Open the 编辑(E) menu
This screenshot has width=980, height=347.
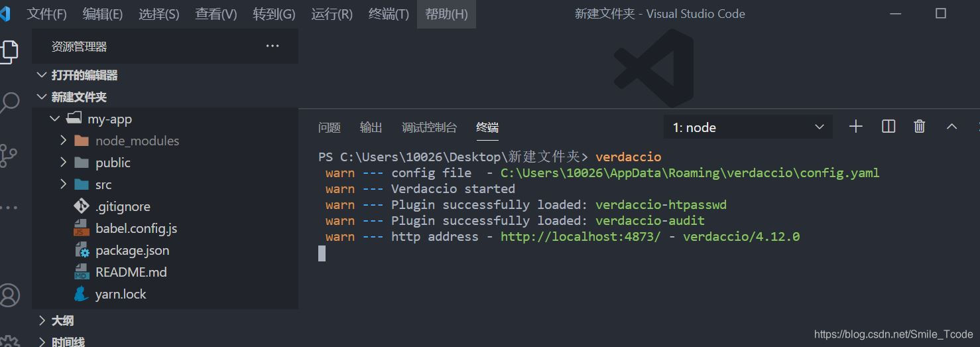(x=103, y=14)
